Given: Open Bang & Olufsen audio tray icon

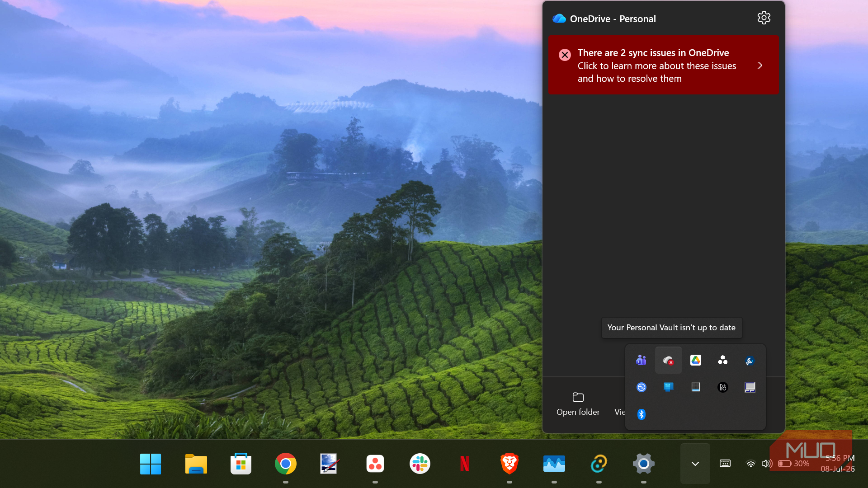Looking at the screenshot, I should tap(722, 387).
